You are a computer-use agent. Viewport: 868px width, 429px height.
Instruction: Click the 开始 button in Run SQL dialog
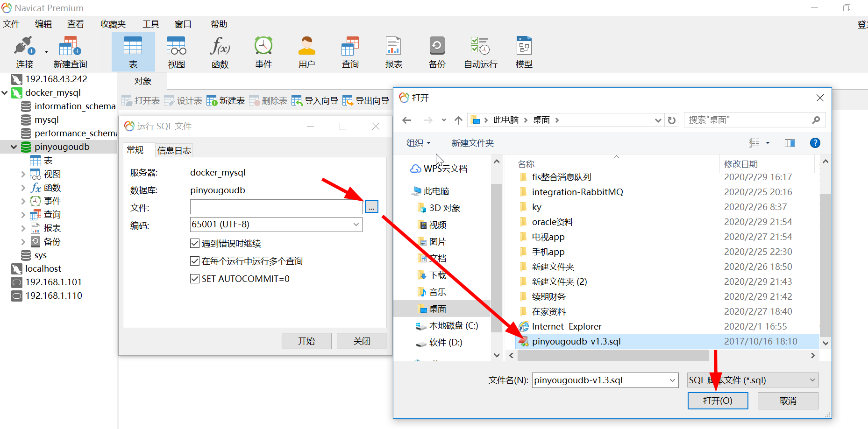pyautogui.click(x=306, y=341)
